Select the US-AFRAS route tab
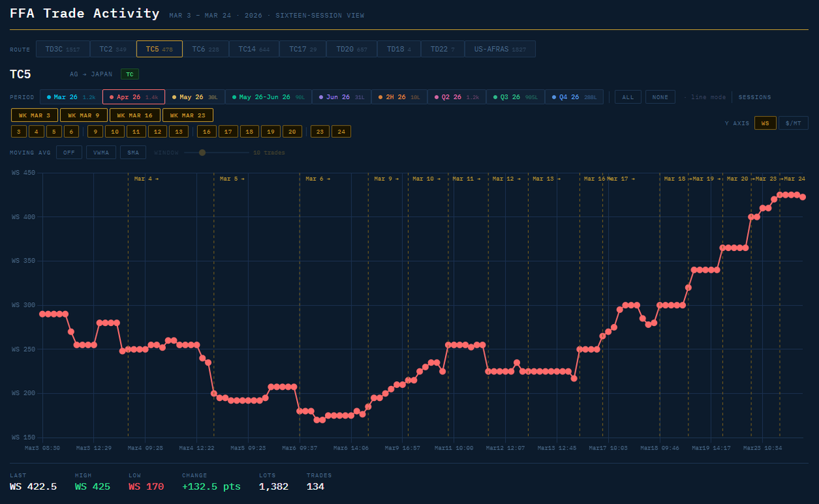 (x=500, y=49)
